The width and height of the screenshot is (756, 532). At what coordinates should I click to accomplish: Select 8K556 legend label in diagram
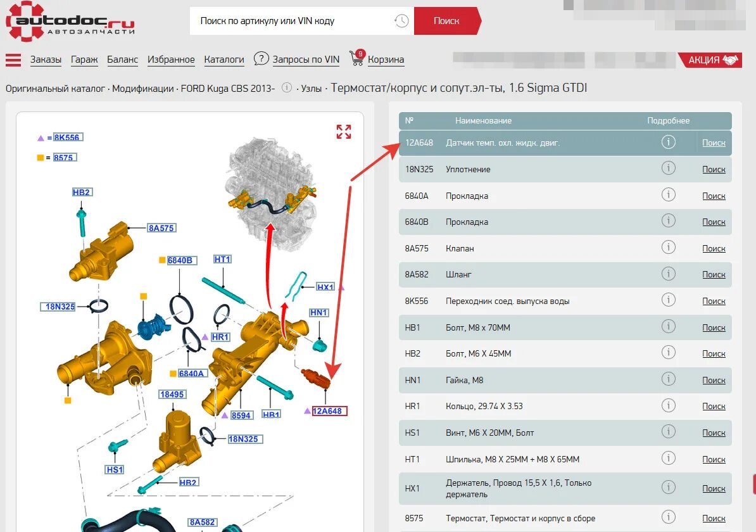68,137
